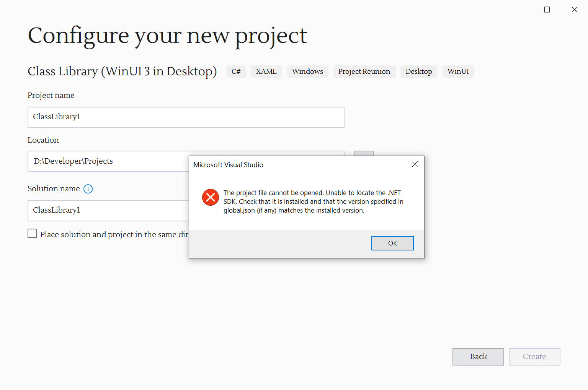Select the Project Reunion tag

pyautogui.click(x=364, y=71)
